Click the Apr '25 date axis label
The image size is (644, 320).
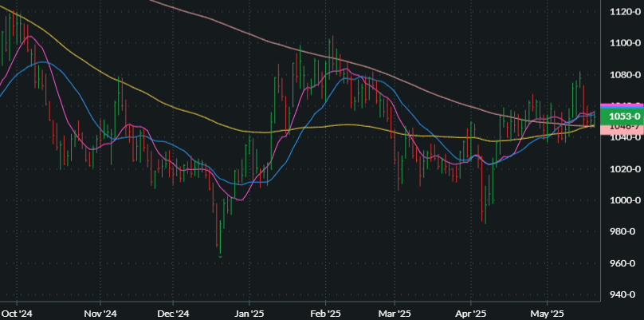coord(470,314)
